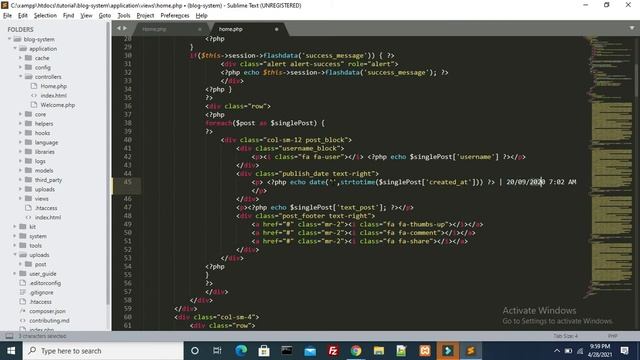This screenshot has height=360, width=640.
Task: Change Tab Size 4 setting in status bar
Action: point(565,336)
